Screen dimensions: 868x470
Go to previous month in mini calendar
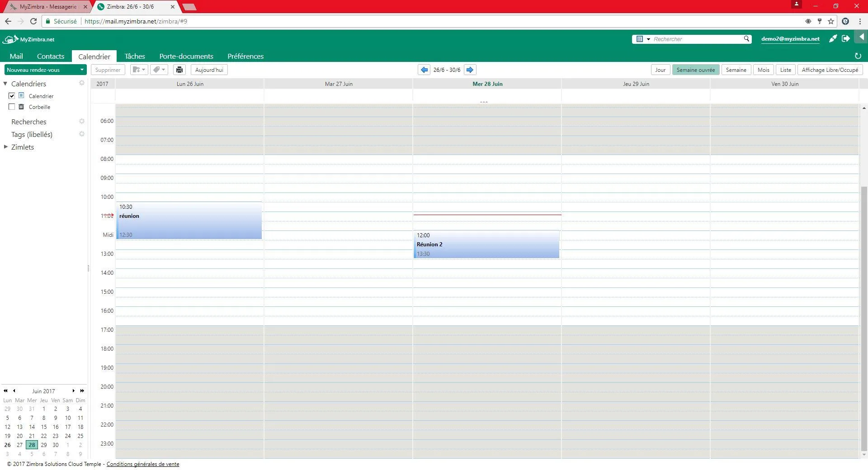14,391
